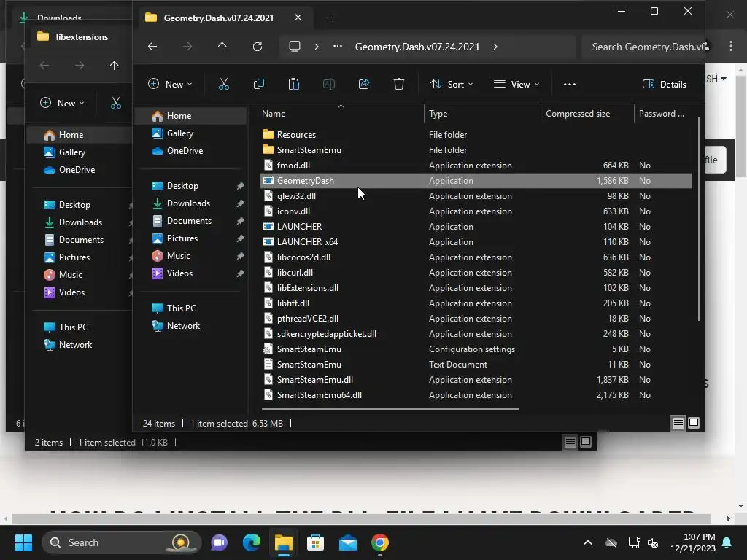Open the Sort dropdown menu
Viewport: 747px width, 560px height.
[452, 85]
